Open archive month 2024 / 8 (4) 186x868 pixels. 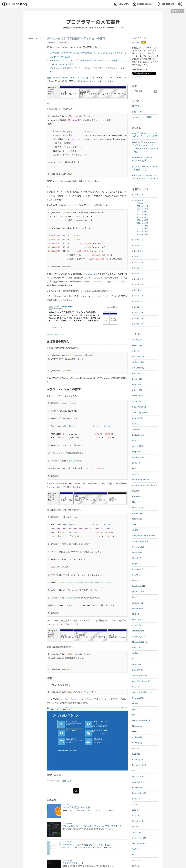coord(142,215)
